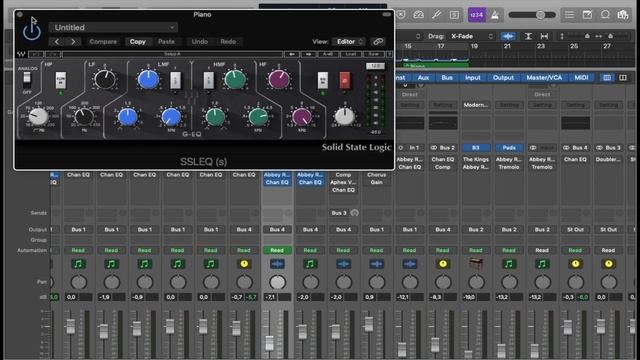Open the Drag X-Fade dropdown
The image size is (640, 360).
coord(472,36)
